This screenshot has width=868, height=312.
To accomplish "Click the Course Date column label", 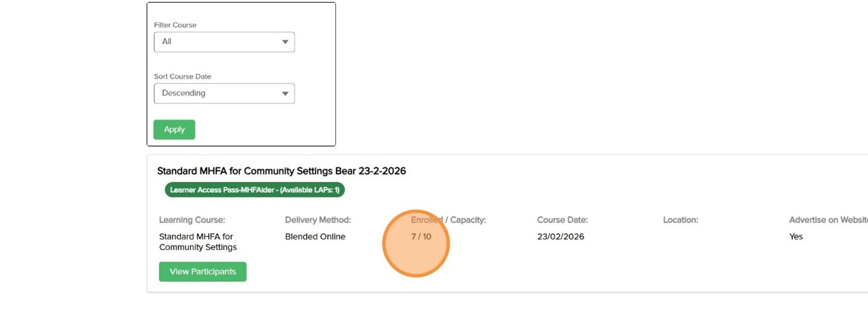I will point(562,220).
